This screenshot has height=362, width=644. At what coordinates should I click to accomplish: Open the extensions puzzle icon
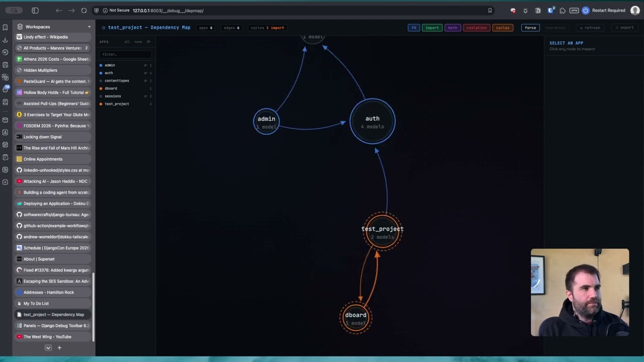pos(562,11)
